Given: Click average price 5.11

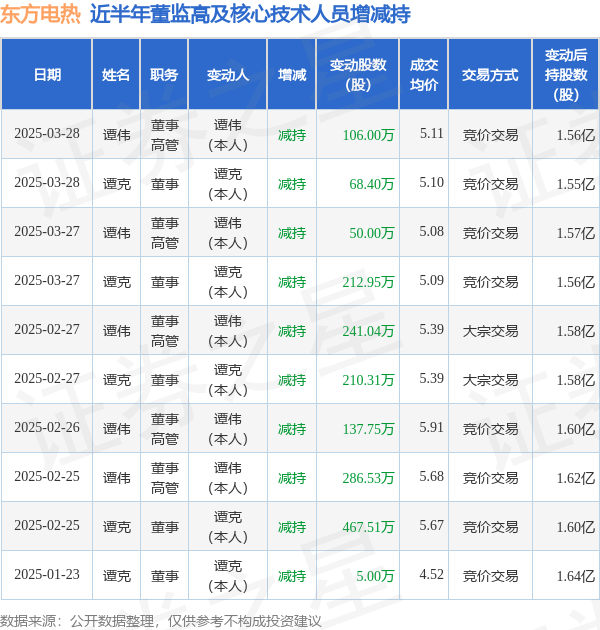Looking at the screenshot, I should [432, 133].
